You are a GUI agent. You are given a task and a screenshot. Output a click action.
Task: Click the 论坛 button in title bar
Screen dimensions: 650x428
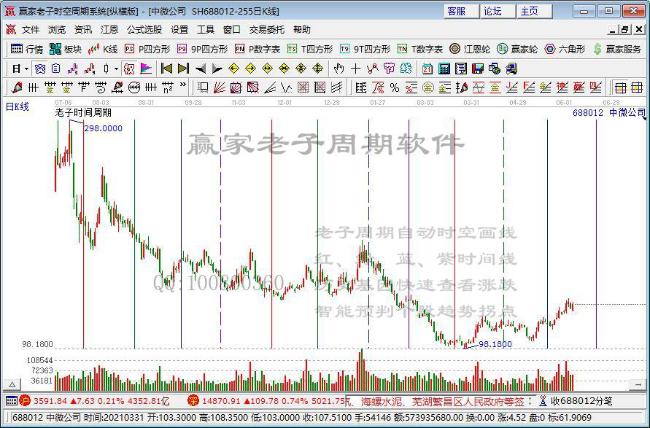[x=498, y=11]
